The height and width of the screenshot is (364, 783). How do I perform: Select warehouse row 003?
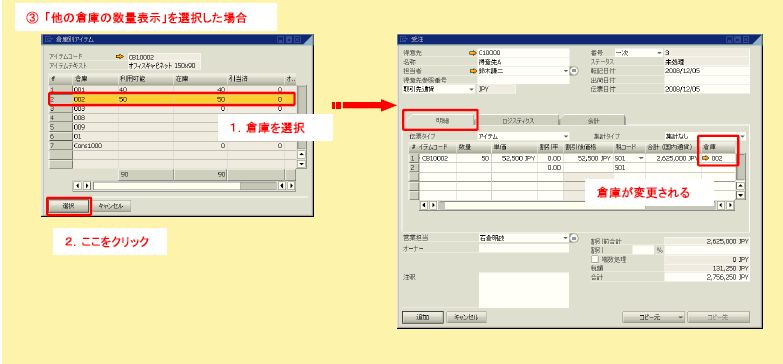172,108
